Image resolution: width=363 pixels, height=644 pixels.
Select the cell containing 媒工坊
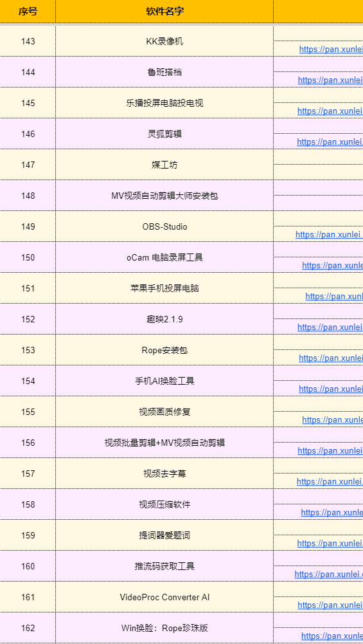click(x=164, y=165)
